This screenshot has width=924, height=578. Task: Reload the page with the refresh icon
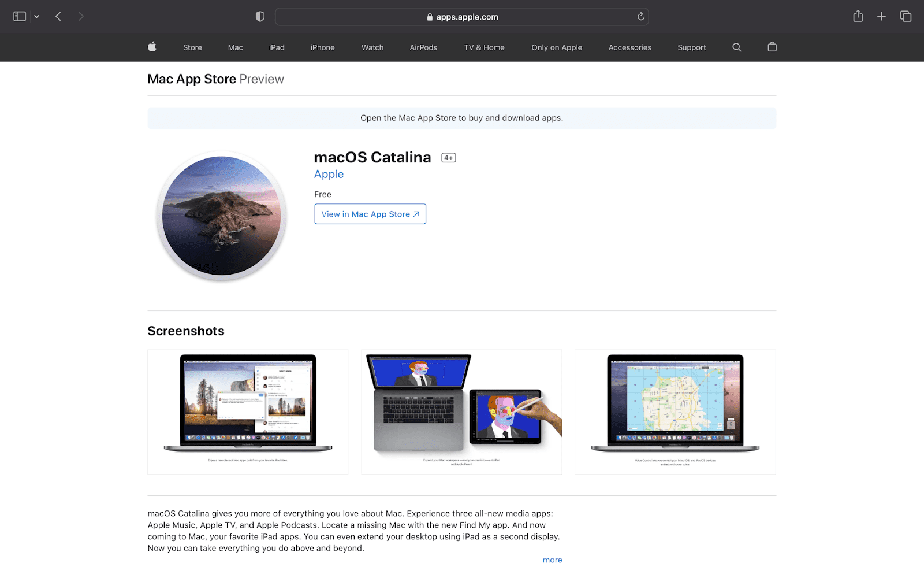click(640, 17)
